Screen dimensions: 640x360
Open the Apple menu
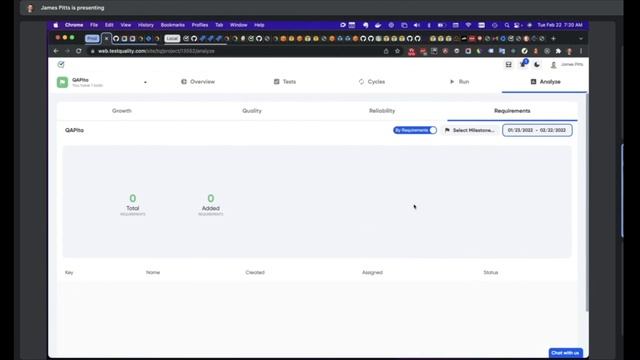tap(56, 25)
